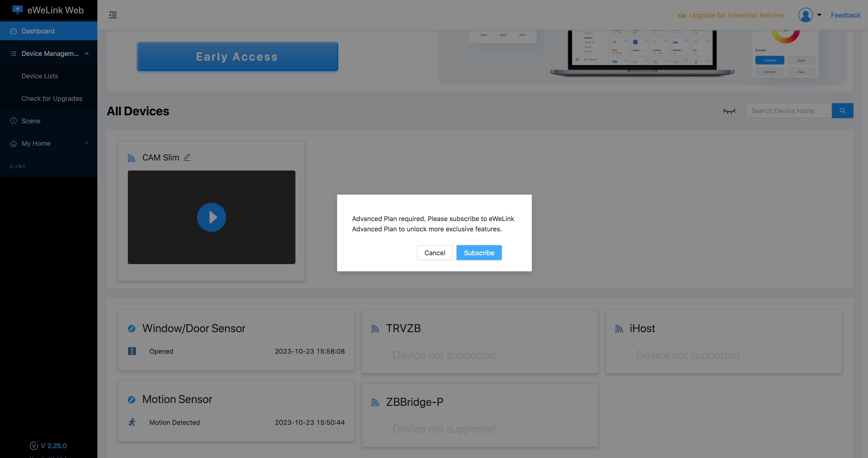The height and width of the screenshot is (458, 868).
Task: Click Cancel in the Advanced Plan dialog
Action: 434,253
